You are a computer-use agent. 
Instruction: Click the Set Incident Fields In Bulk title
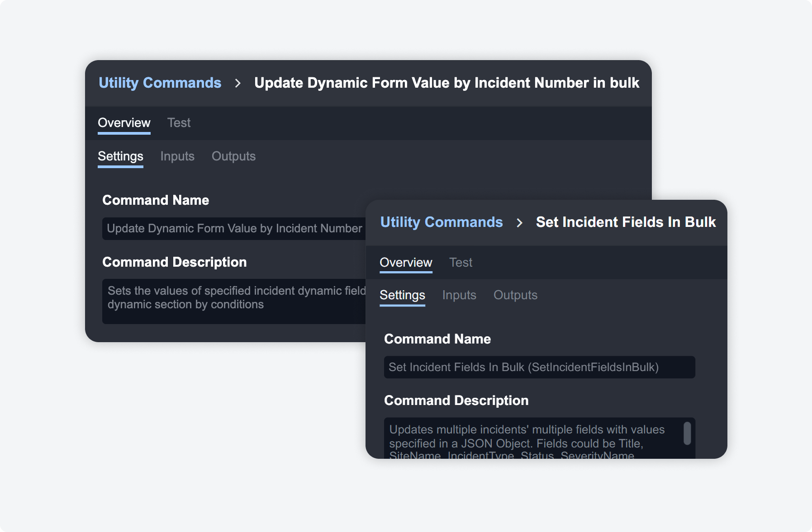pyautogui.click(x=626, y=222)
